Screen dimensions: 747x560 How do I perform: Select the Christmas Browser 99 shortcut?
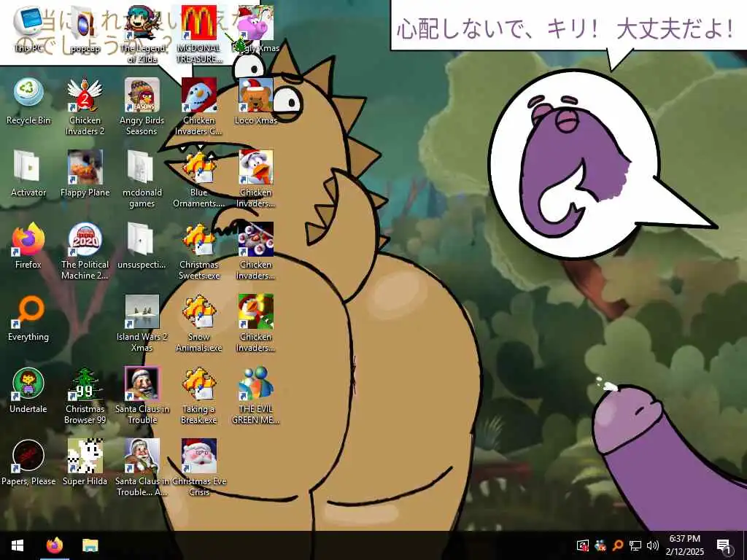pos(85,396)
